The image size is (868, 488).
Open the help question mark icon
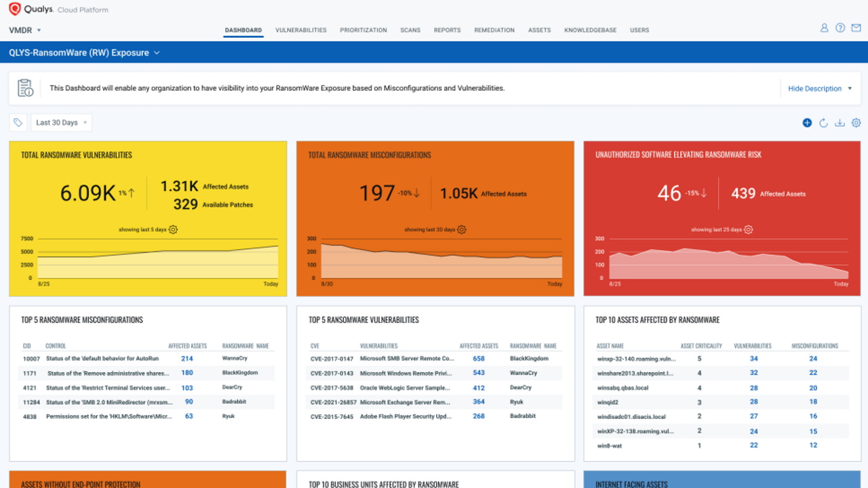coord(840,28)
